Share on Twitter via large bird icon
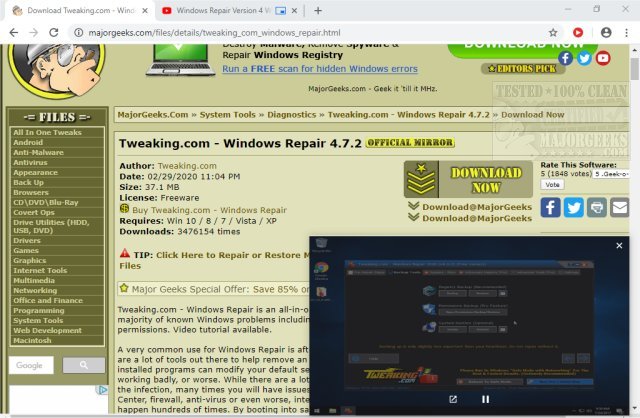The width and height of the screenshot is (640, 418). pos(573,207)
